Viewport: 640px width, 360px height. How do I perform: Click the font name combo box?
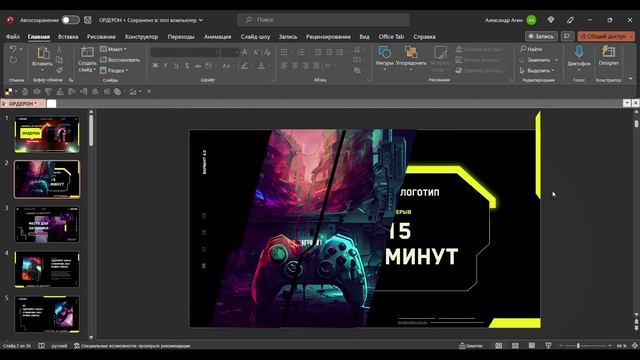tap(184, 52)
